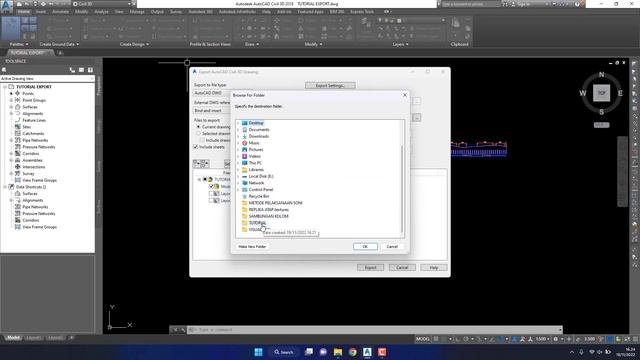This screenshot has width=640, height=360.
Task: Click the Sites icon in Toolspace tree
Action: (x=18, y=127)
